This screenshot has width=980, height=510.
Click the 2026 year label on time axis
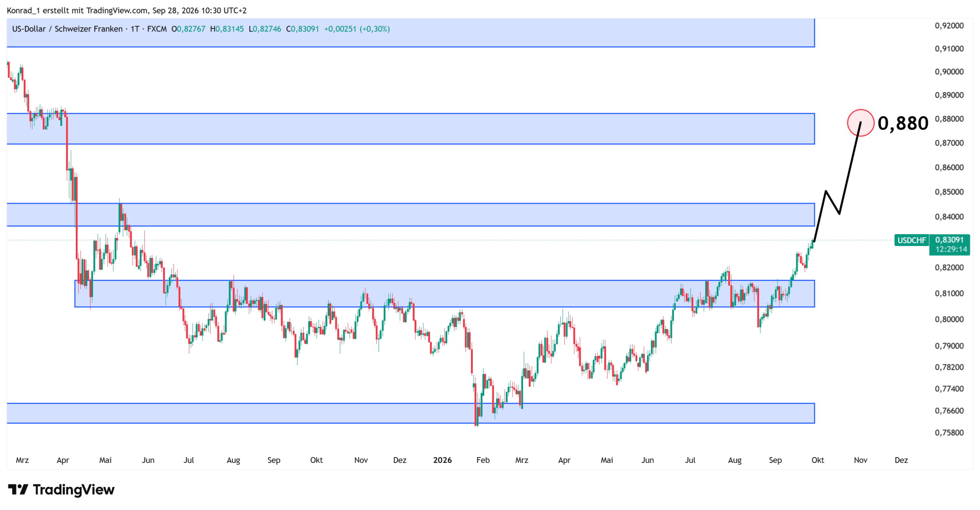pos(442,460)
